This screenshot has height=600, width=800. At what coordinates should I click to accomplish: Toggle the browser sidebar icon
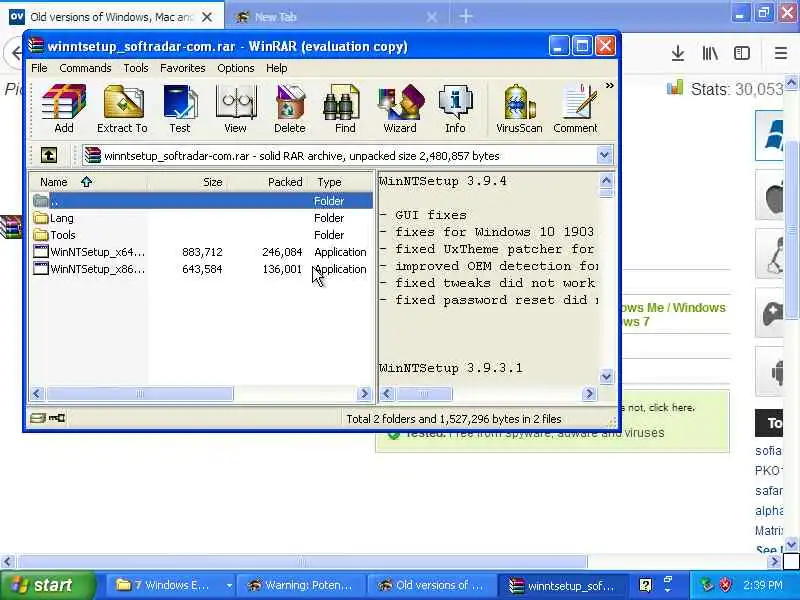(742, 53)
